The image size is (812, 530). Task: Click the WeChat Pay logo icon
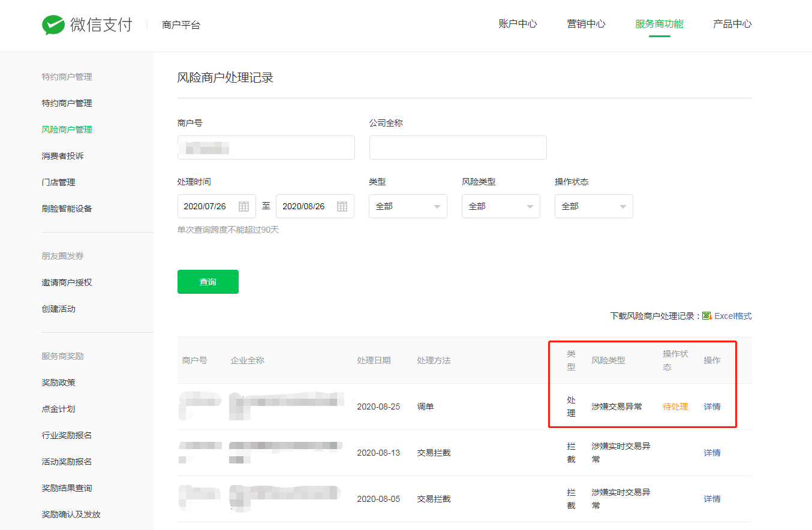coord(53,25)
